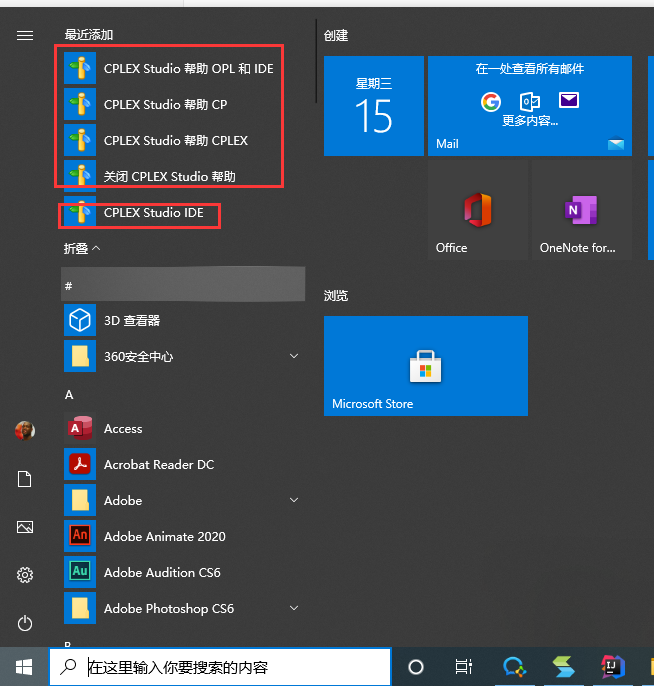Click the # letter group header
This screenshot has width=654, height=686.
183,285
